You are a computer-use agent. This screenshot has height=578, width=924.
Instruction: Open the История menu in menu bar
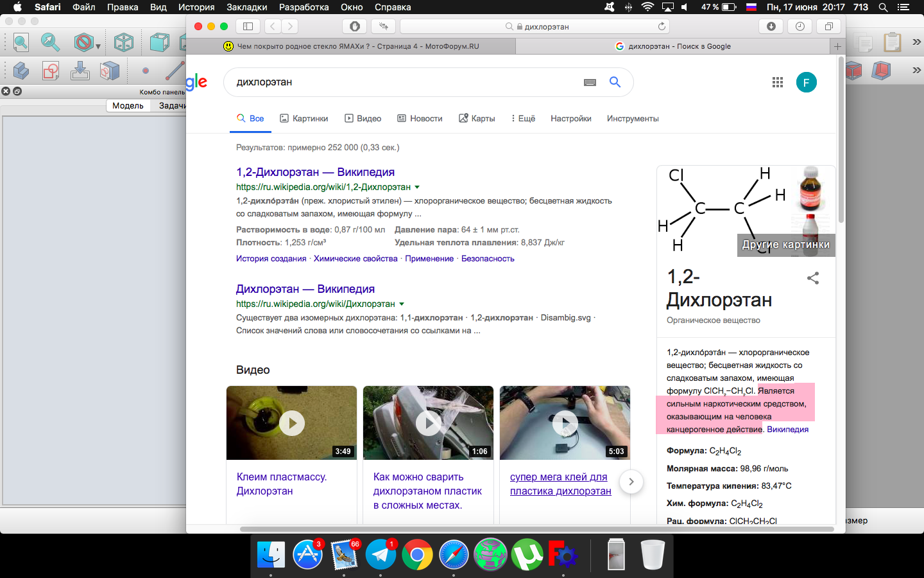pyautogui.click(x=196, y=7)
